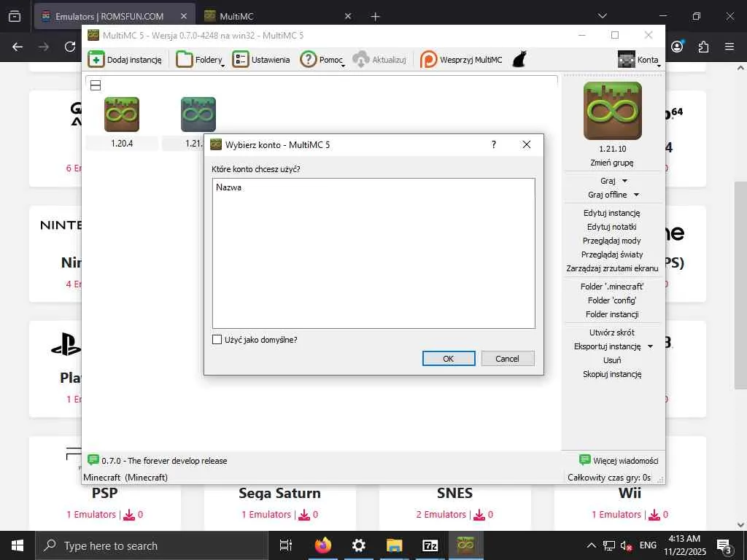Open the browser account icon
Image resolution: width=747 pixels, height=560 pixels.
pos(677,47)
